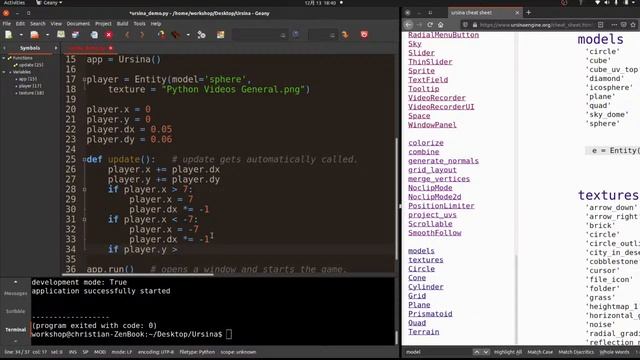This screenshot has width=640, height=360.
Task: Navigate forward with the toolbar right arrow
Action: click(142, 35)
